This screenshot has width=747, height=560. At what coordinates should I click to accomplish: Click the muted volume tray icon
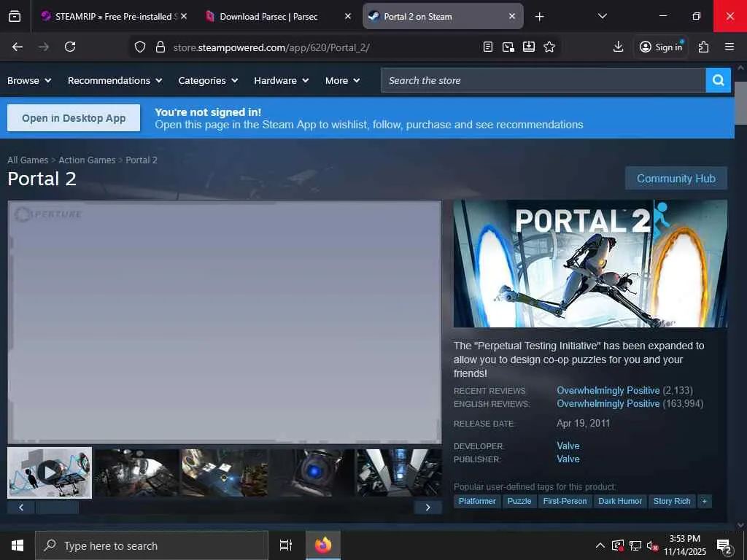pyautogui.click(x=652, y=545)
